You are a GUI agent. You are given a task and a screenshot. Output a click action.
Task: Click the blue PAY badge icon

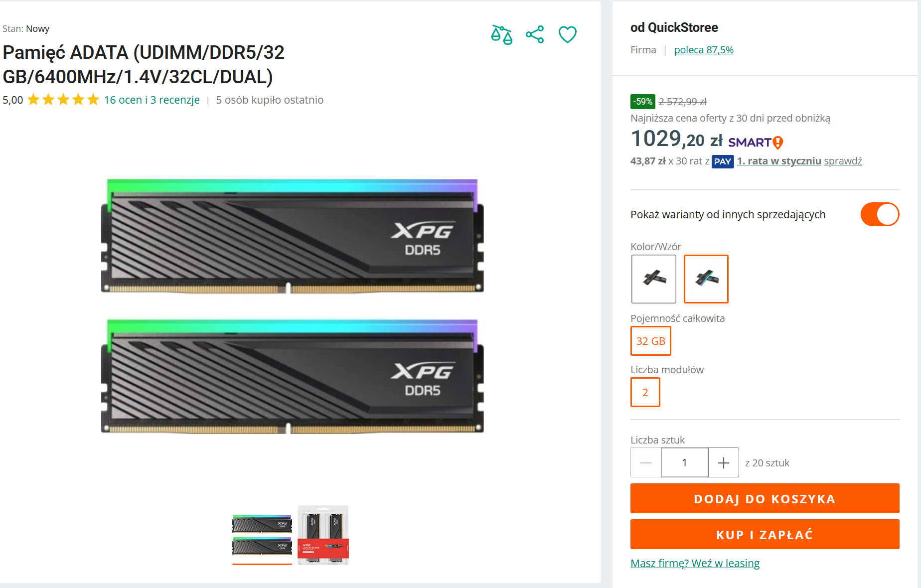coord(723,161)
